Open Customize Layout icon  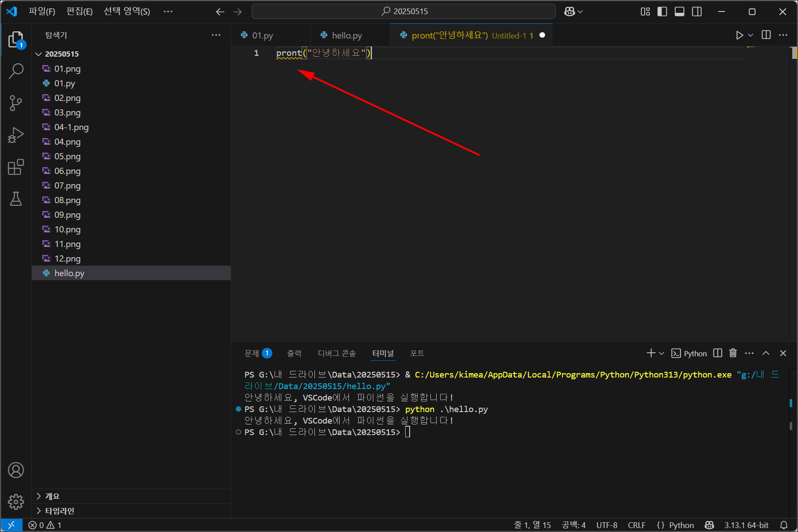[x=645, y=12]
